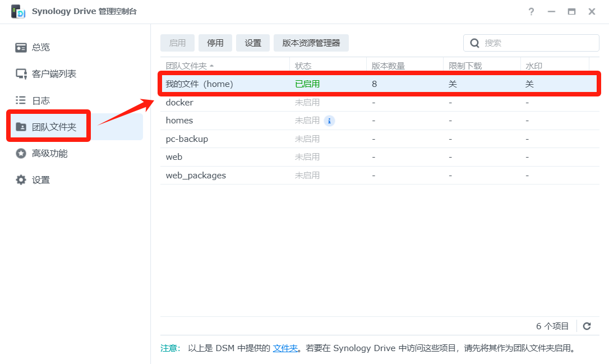Sort by 版本数量 column header
Viewport: 609px width, 364px height.
(388, 66)
